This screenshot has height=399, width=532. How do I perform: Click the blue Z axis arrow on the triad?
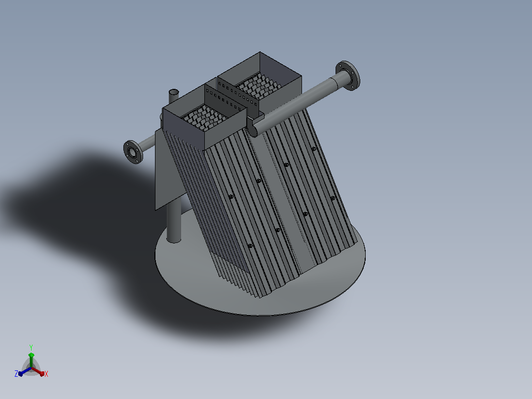click(25, 371)
